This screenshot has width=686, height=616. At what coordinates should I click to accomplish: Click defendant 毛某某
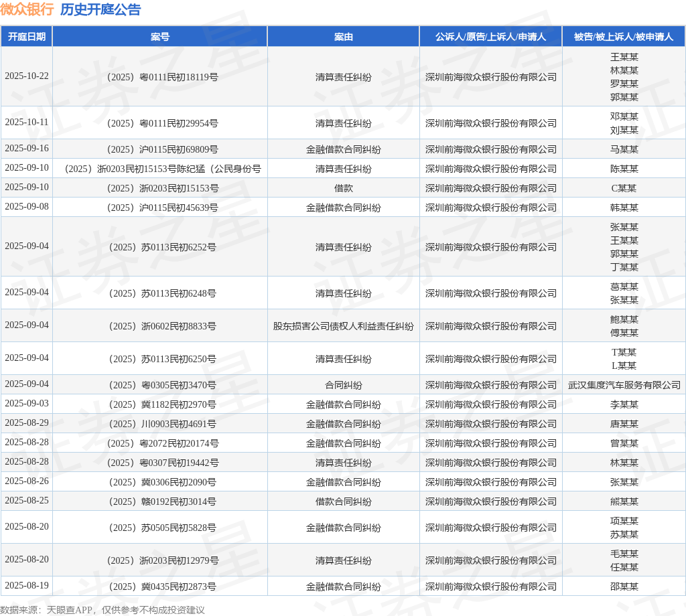click(624, 554)
